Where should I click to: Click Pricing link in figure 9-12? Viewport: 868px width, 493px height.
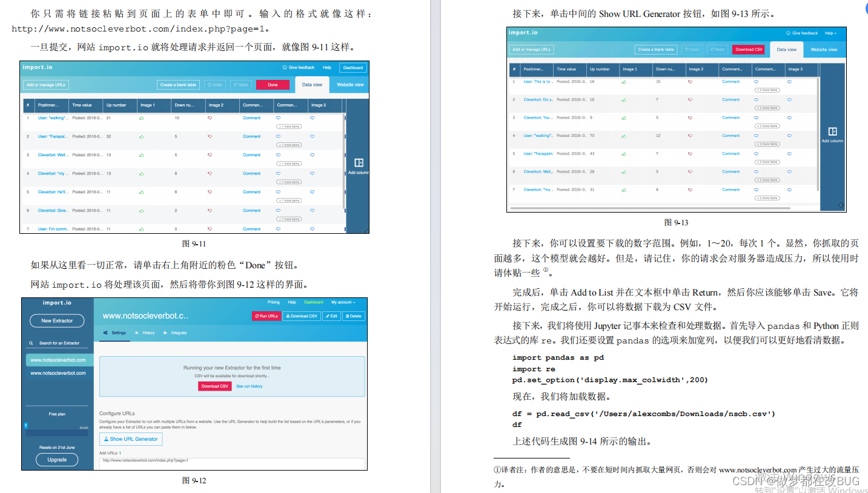click(x=274, y=302)
